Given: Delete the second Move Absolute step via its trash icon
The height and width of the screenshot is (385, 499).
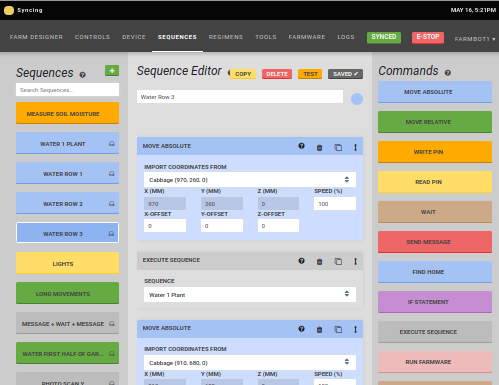Looking at the screenshot, I should click(x=319, y=330).
